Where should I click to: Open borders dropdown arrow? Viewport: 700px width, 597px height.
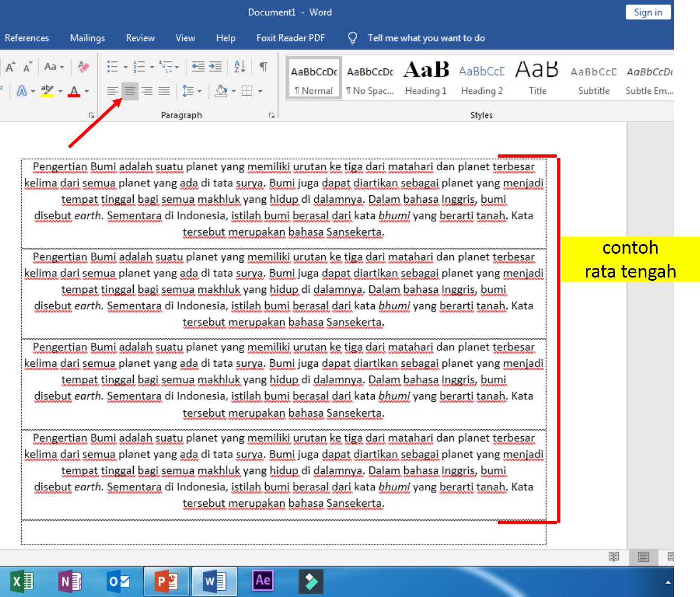pyautogui.click(x=260, y=91)
